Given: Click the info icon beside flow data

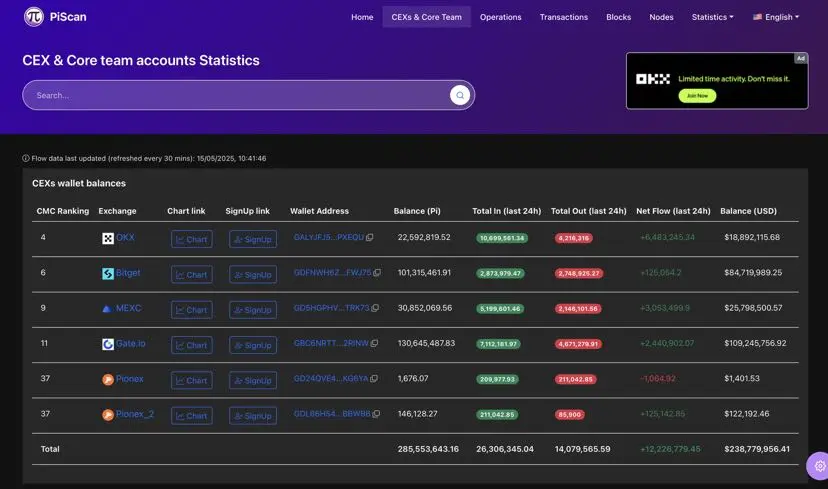Looking at the screenshot, I should pos(25,158).
